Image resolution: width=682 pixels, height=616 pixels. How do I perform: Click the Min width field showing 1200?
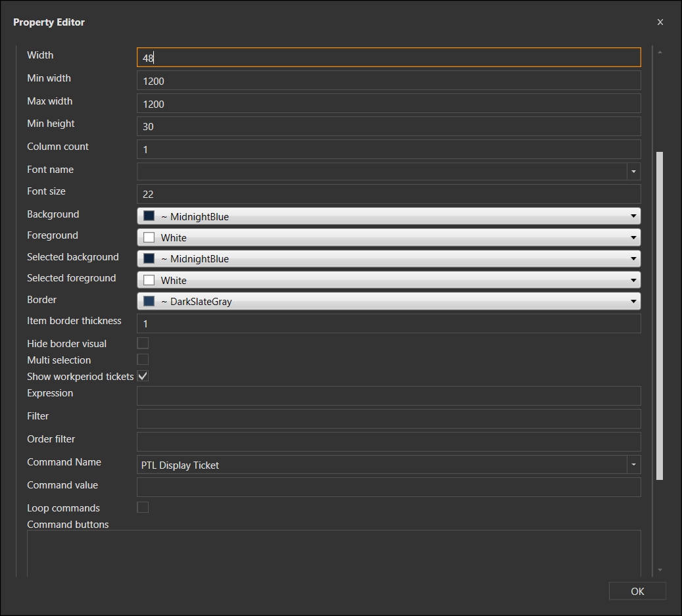389,80
